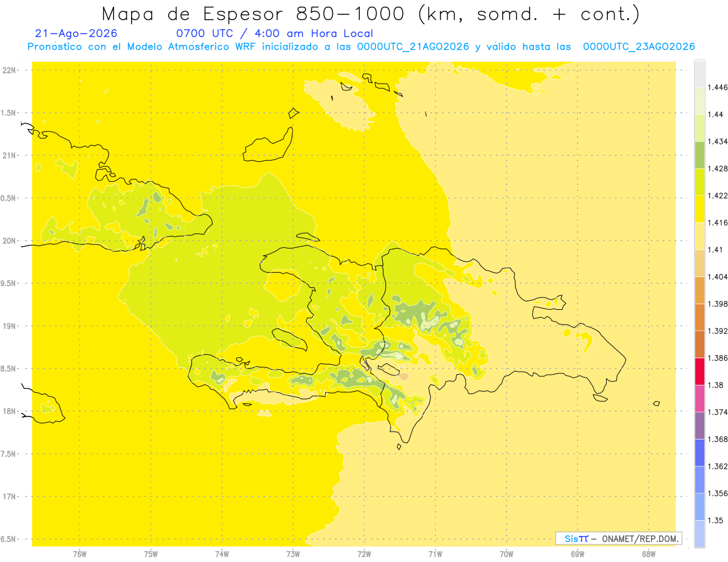This screenshot has width=728, height=562.
Task: Click the longitude label "75W"
Action: point(151,554)
